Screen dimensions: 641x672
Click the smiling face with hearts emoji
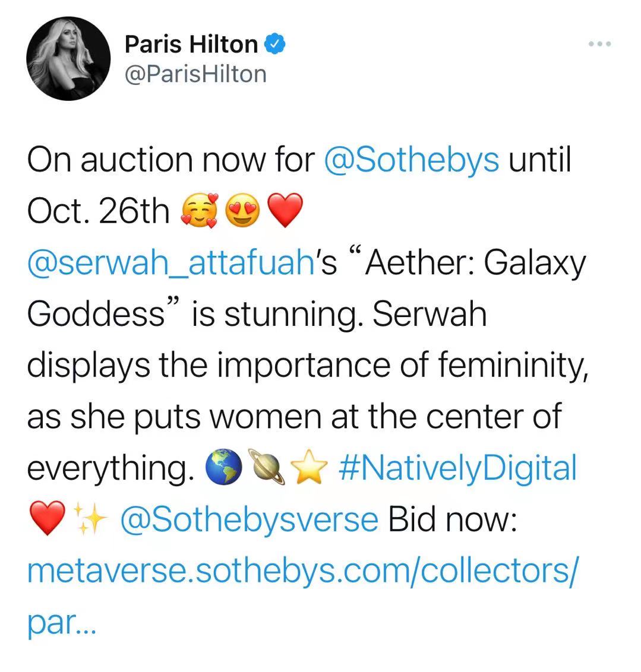tap(200, 212)
